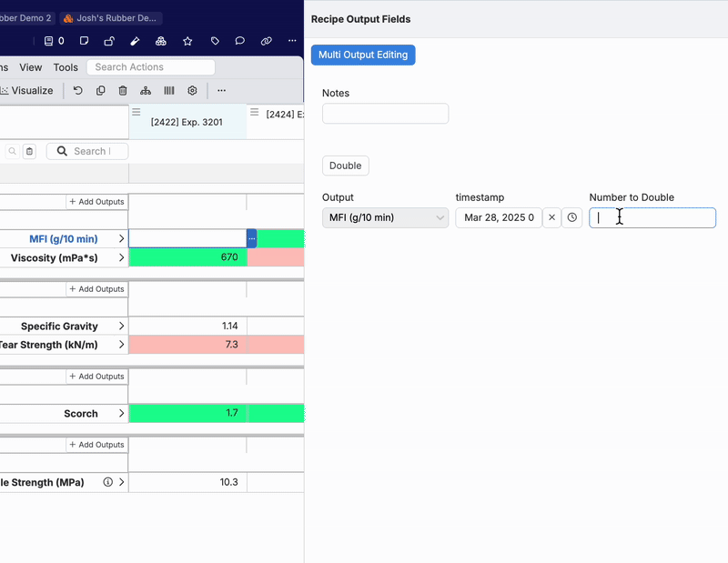This screenshot has width=728, height=563.
Task: Select the highlighter pen icon
Action: click(135, 41)
